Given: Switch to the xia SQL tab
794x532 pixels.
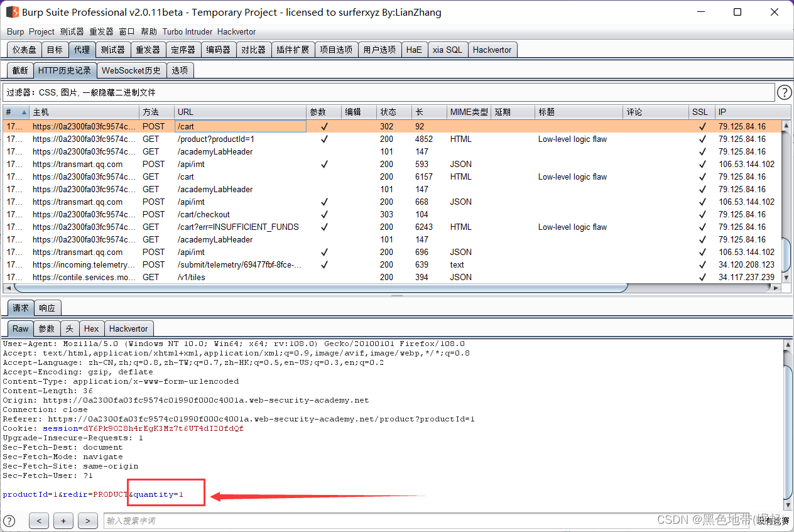Looking at the screenshot, I should point(447,50).
